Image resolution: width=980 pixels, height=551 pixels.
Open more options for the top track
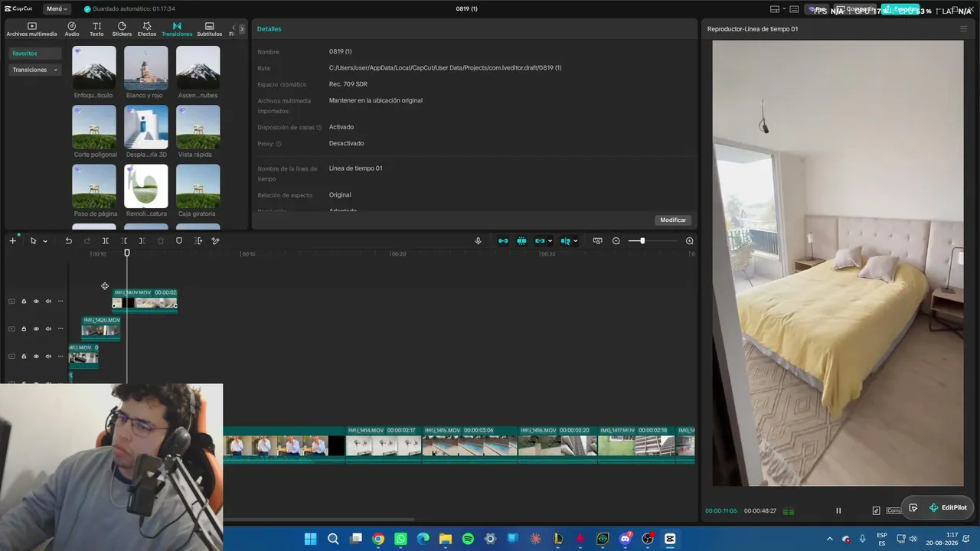(60, 302)
